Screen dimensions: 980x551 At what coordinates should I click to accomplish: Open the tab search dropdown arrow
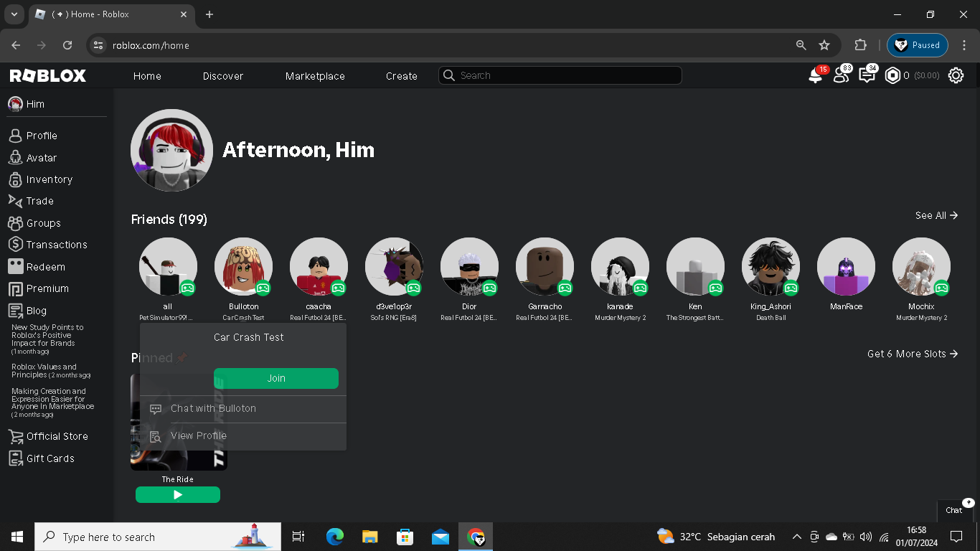[14, 14]
